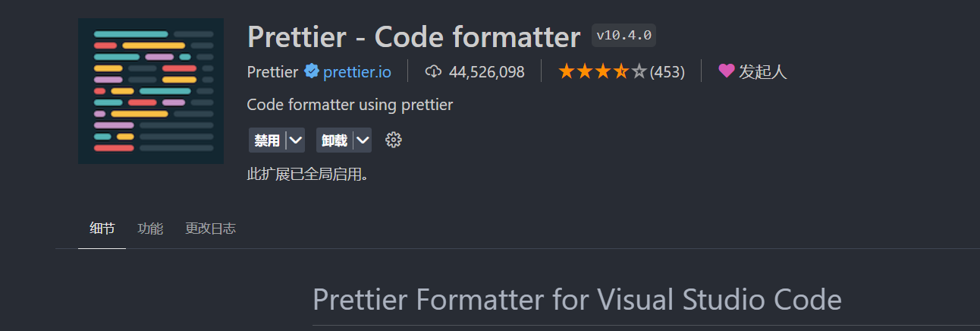980x331 pixels.
Task: Click the cloud download install icon
Action: coord(433,72)
